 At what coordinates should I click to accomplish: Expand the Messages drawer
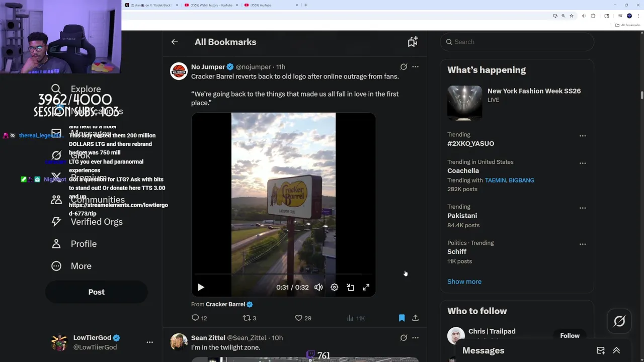click(x=616, y=350)
